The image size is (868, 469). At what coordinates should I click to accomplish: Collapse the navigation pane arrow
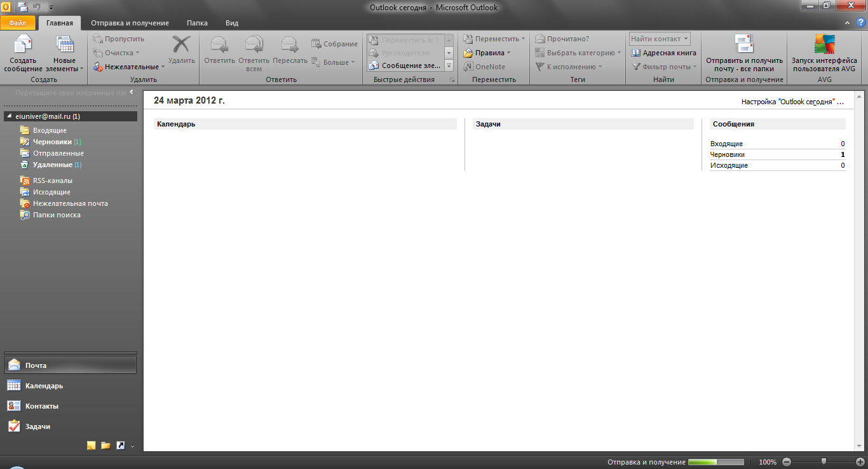(x=131, y=93)
